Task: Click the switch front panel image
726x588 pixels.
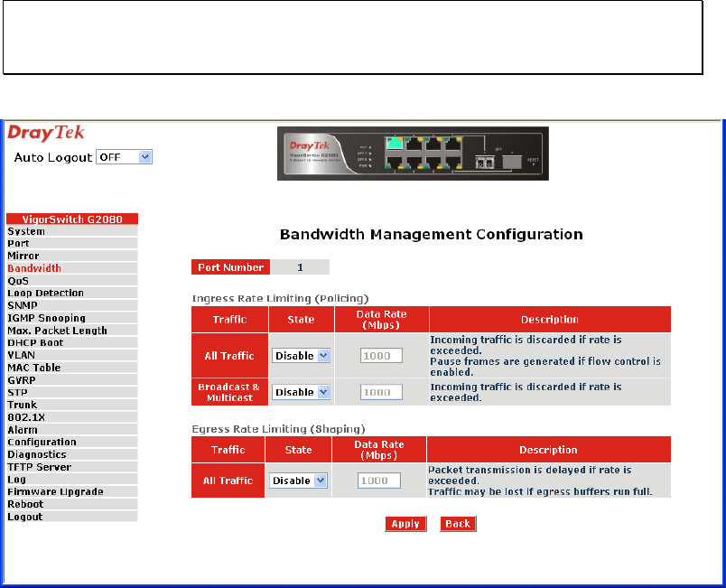Action: (x=413, y=154)
